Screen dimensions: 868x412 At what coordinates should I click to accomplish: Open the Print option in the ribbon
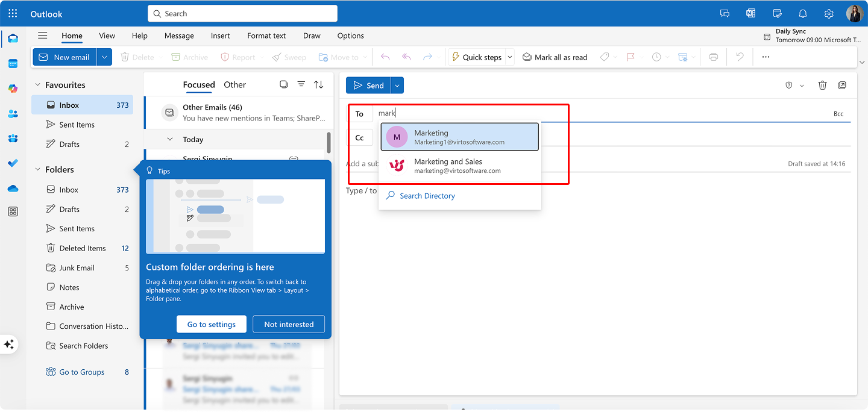pos(714,57)
